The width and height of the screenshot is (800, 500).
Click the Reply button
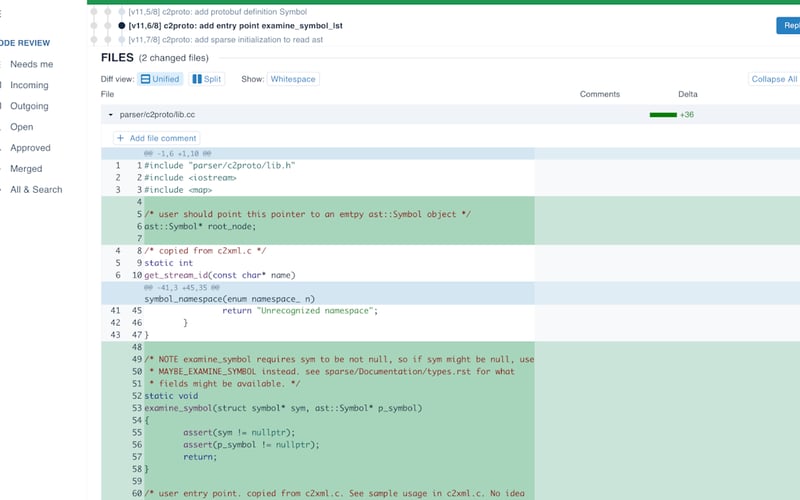pos(788,26)
